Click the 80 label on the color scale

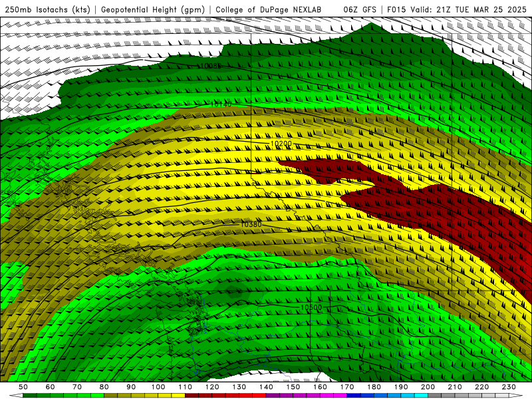coord(104,387)
